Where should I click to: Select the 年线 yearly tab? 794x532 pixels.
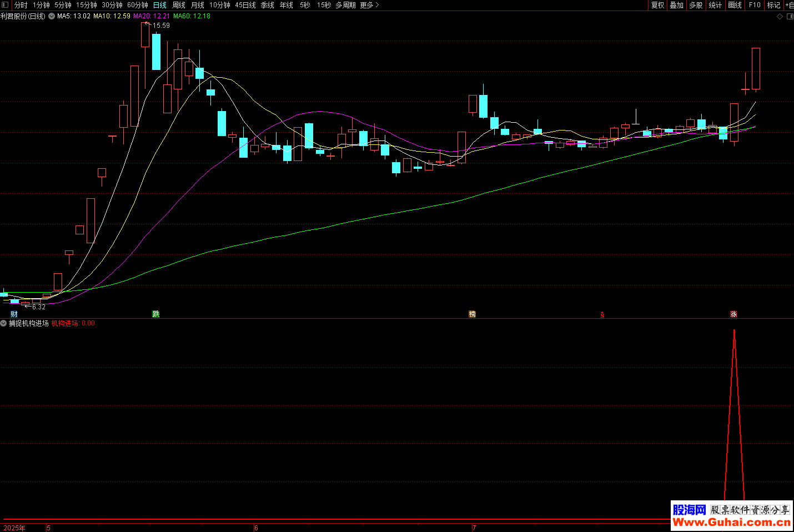point(287,5)
